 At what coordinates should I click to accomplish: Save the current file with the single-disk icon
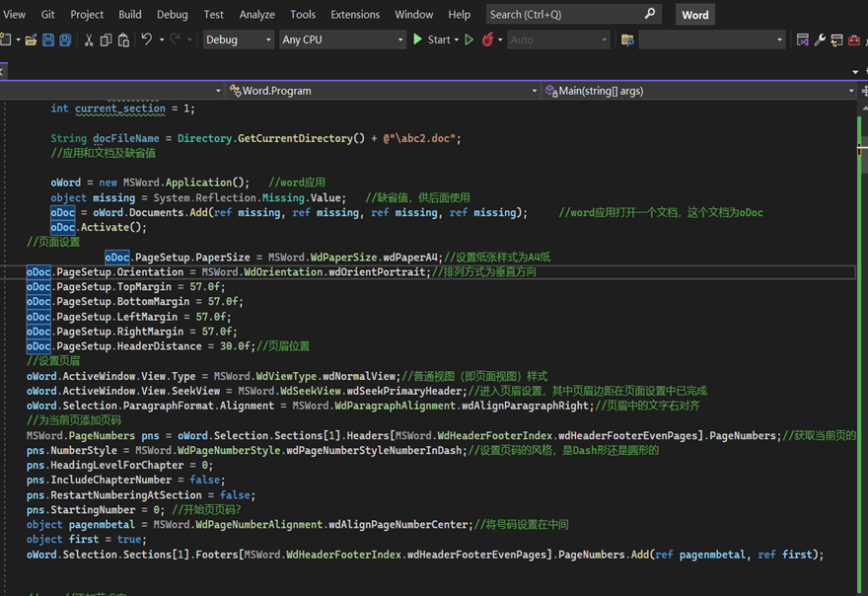(x=48, y=39)
